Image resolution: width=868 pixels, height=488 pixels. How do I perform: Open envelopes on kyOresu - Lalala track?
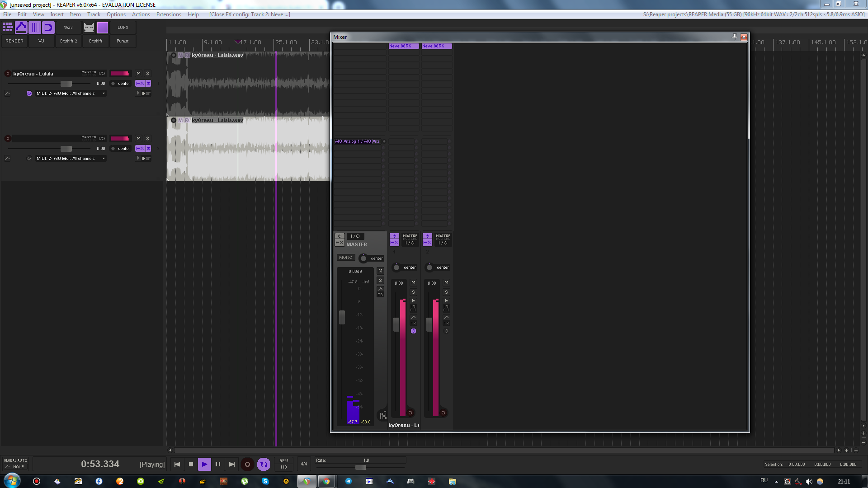(7, 94)
